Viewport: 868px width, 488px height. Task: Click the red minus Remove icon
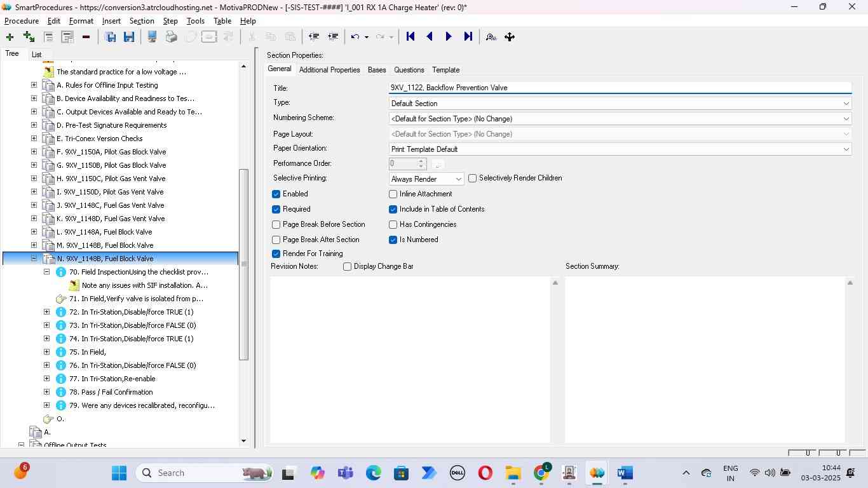pos(86,37)
